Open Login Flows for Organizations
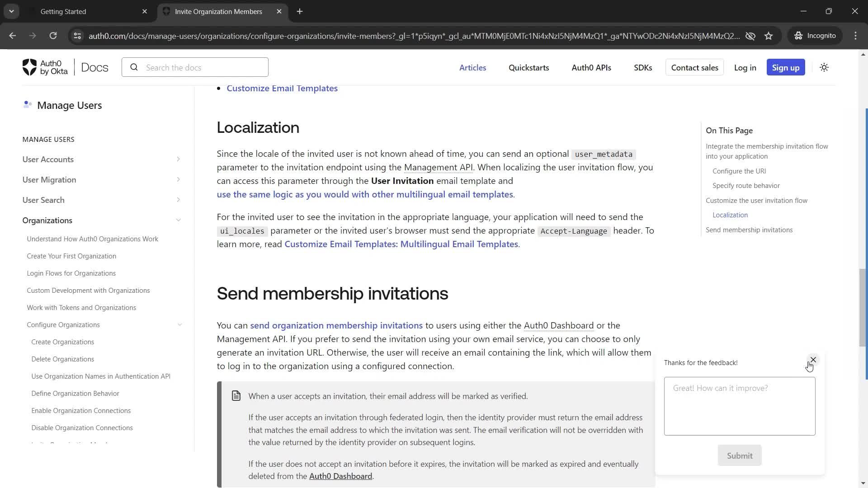The image size is (868, 488). coord(71,273)
